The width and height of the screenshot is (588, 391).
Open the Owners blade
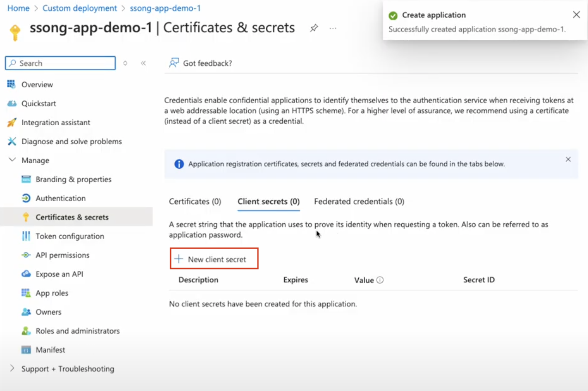point(48,312)
